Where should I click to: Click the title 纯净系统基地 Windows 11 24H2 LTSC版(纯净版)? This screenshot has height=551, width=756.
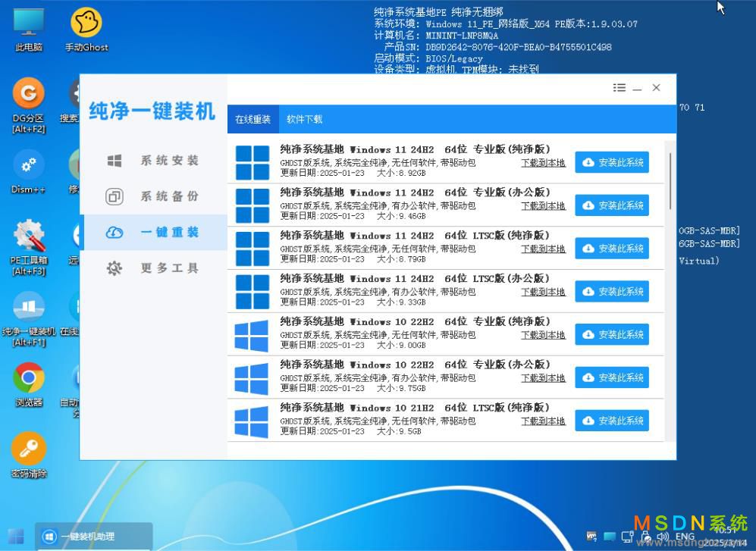coord(415,235)
